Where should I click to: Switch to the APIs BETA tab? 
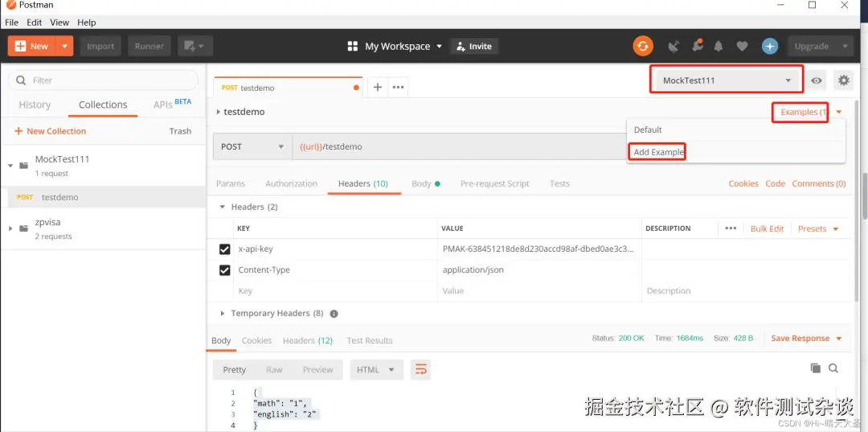172,104
